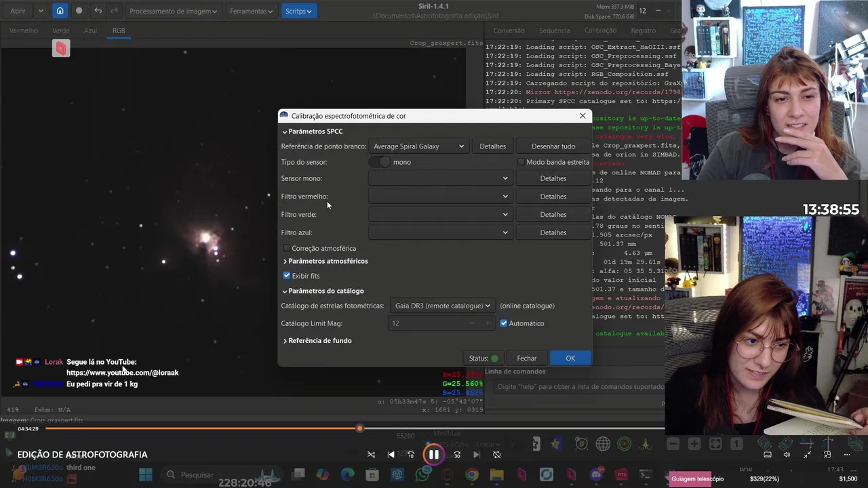Click Detalhes for Sensor mono
This screenshot has width=868, height=488.
[x=553, y=178]
